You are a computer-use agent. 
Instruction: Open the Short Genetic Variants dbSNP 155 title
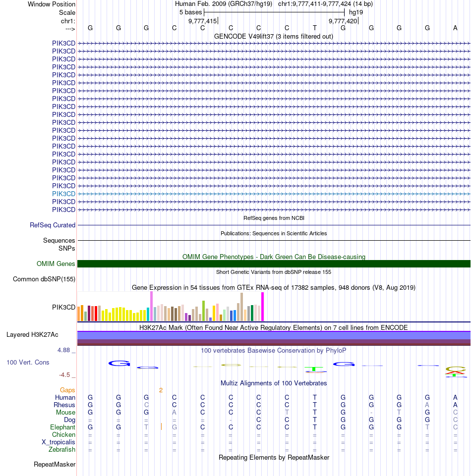point(274,272)
